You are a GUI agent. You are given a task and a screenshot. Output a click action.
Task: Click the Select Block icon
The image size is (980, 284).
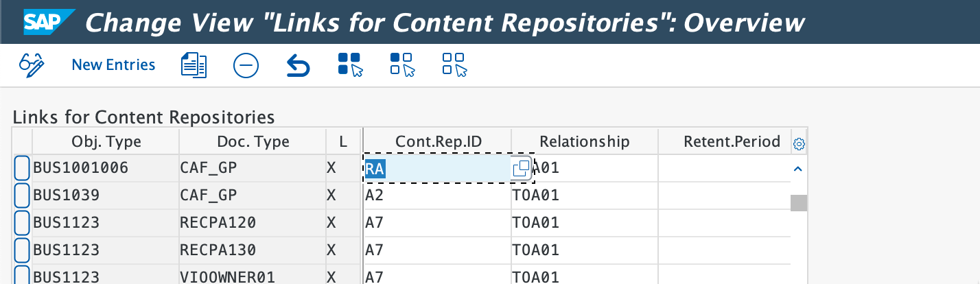[402, 65]
